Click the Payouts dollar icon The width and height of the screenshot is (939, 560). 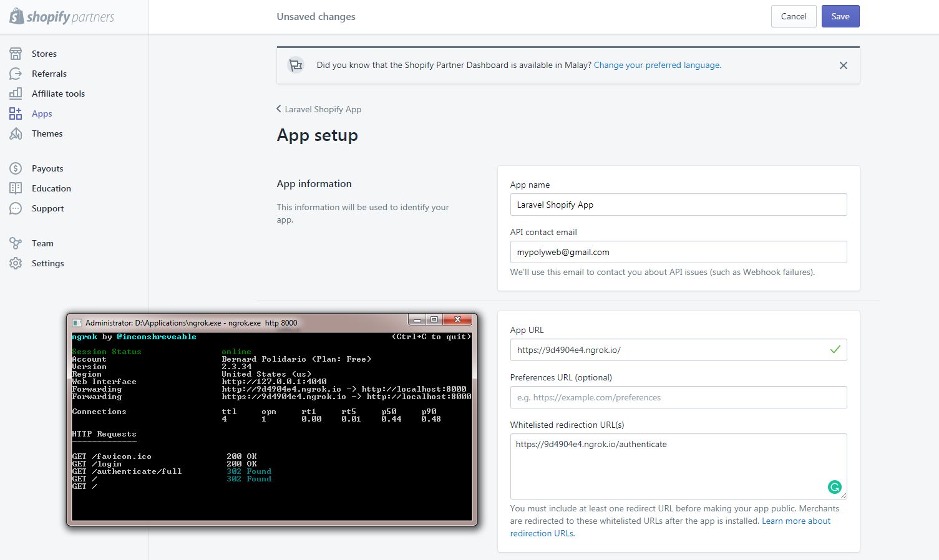(16, 168)
